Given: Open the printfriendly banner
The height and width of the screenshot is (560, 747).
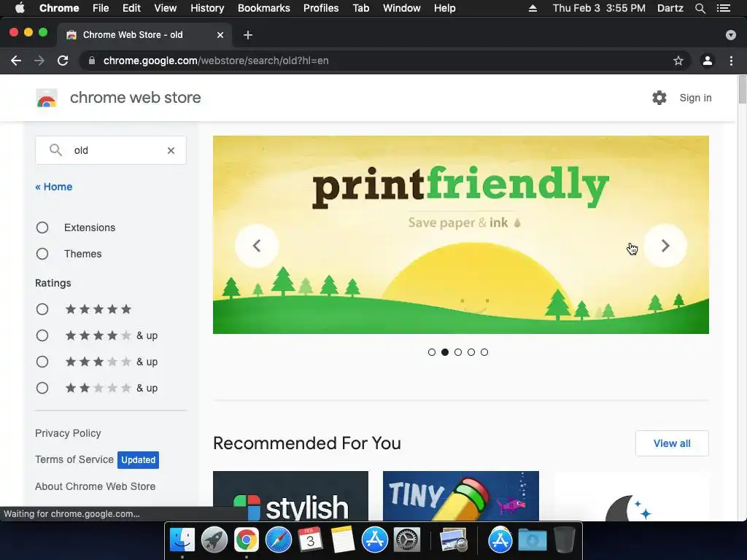Looking at the screenshot, I should [x=461, y=235].
